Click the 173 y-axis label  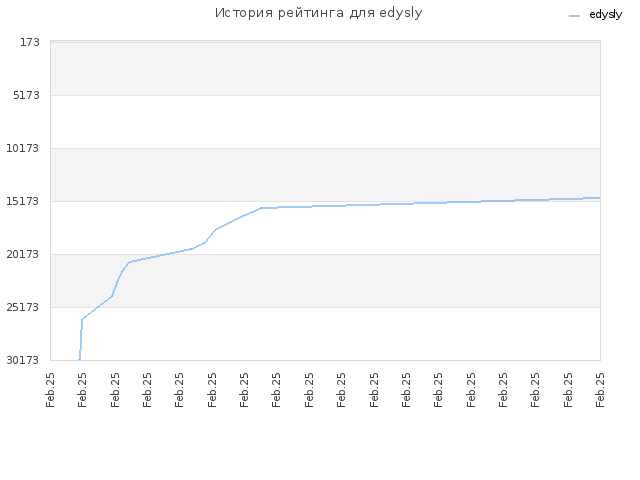point(30,42)
